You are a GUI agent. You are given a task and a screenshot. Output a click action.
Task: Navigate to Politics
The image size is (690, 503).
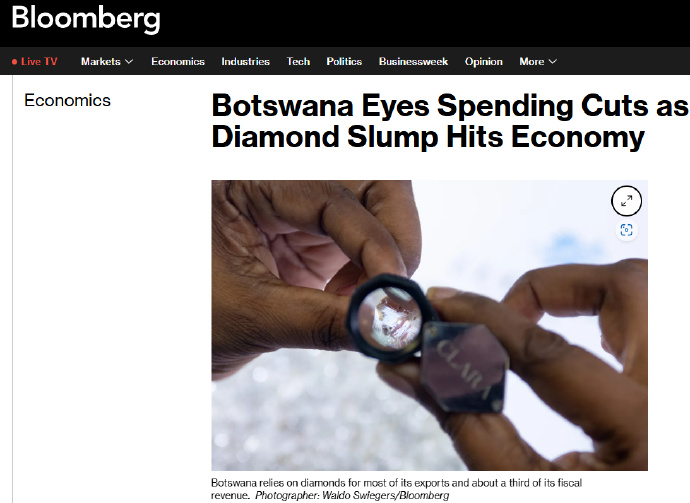344,62
